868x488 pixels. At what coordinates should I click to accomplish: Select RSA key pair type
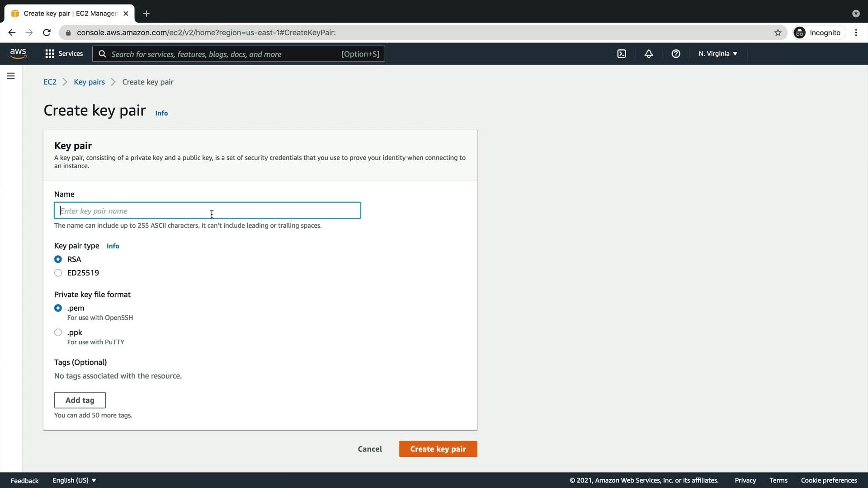point(58,259)
